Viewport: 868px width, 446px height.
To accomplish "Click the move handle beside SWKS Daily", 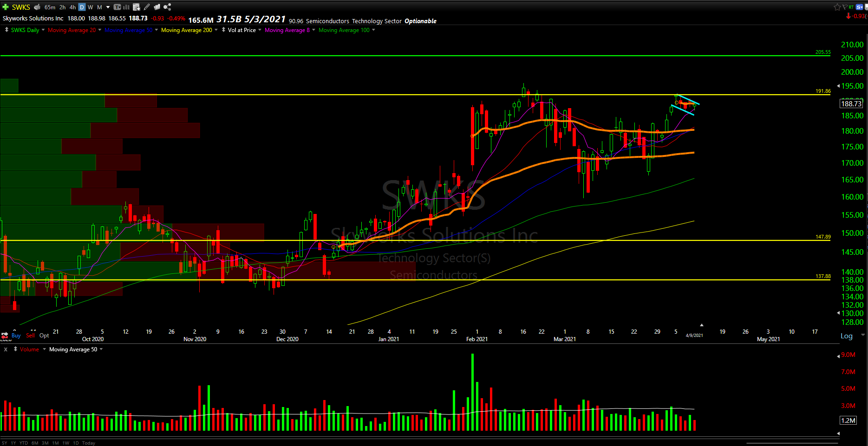I will (7, 30).
